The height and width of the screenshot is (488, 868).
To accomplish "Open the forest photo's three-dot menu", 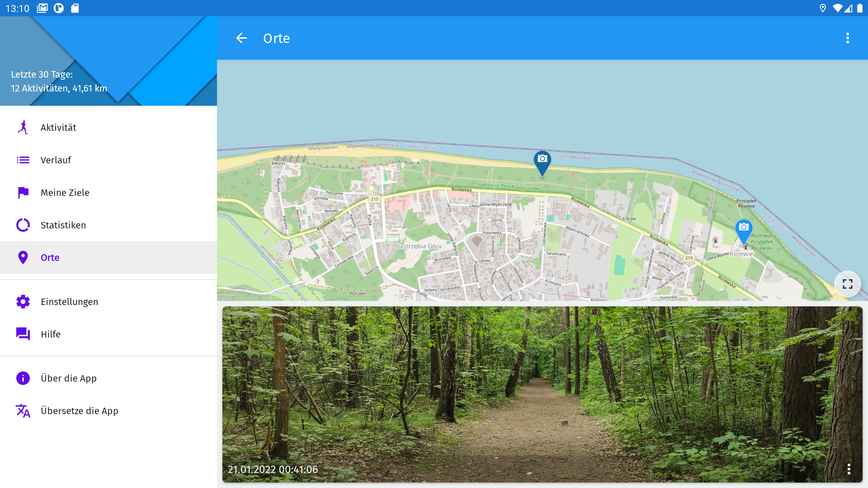I will click(849, 469).
